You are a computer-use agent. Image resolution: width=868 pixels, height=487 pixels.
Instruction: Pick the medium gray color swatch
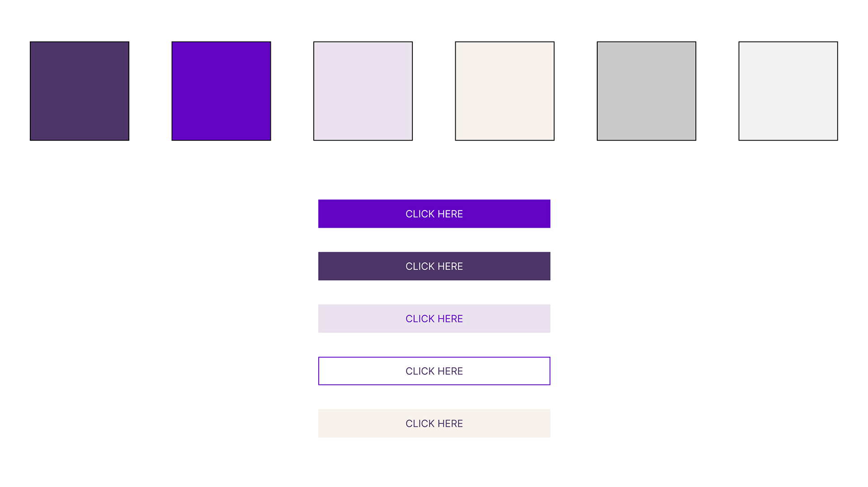(x=646, y=91)
